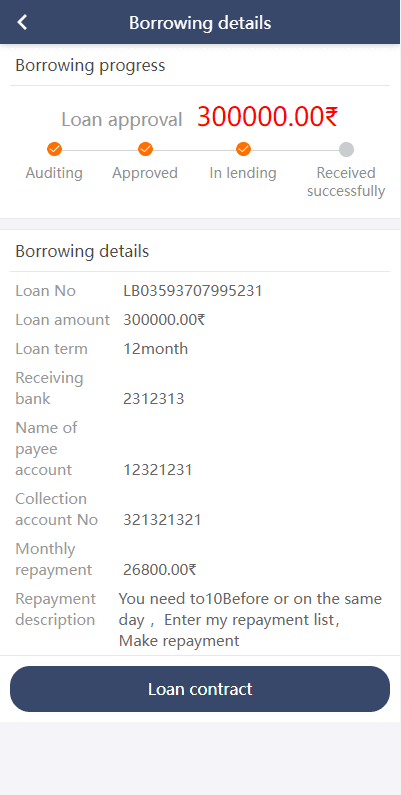This screenshot has height=795, width=401.
Task: Click the Auditing step checkmark icon
Action: [54, 149]
